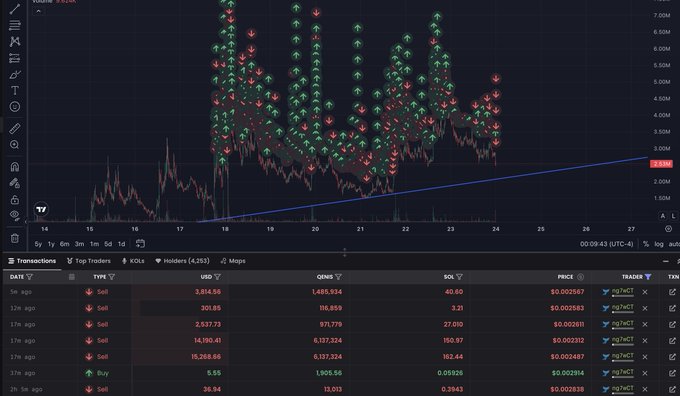Image resolution: width=680 pixels, height=396 pixels.
Task: Set chart range to 1y
Action: coord(51,244)
